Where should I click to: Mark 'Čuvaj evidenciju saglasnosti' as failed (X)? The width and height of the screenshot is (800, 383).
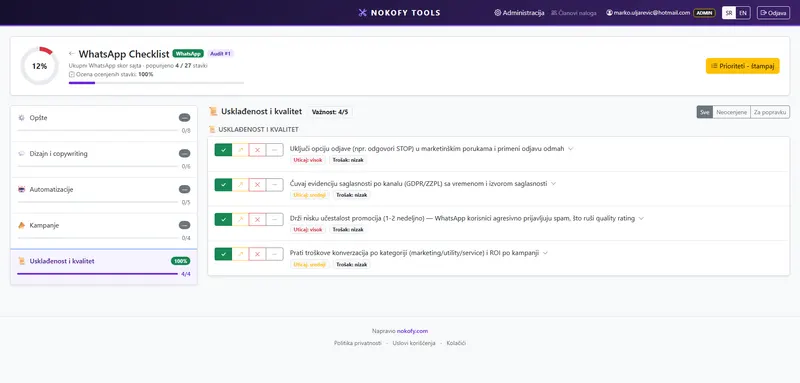[258, 185]
